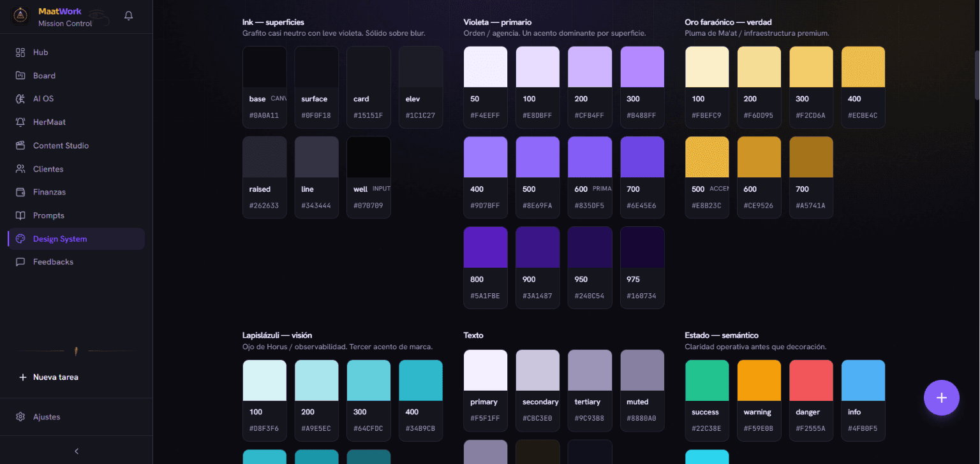980x464 pixels.
Task: Select Clientes in the sidebar
Action: coord(77,169)
